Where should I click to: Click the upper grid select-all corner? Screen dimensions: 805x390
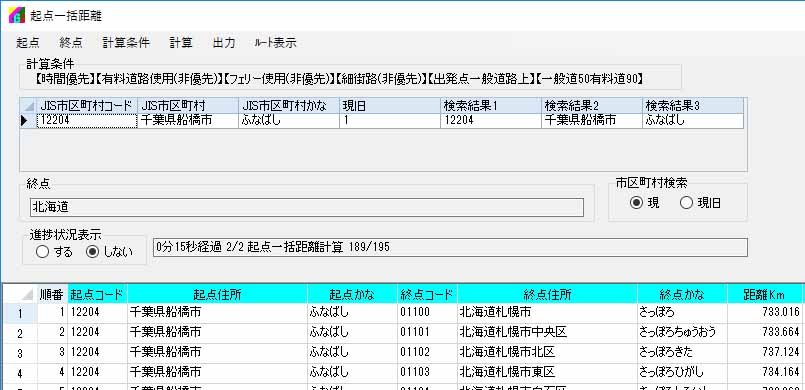[x=28, y=106]
